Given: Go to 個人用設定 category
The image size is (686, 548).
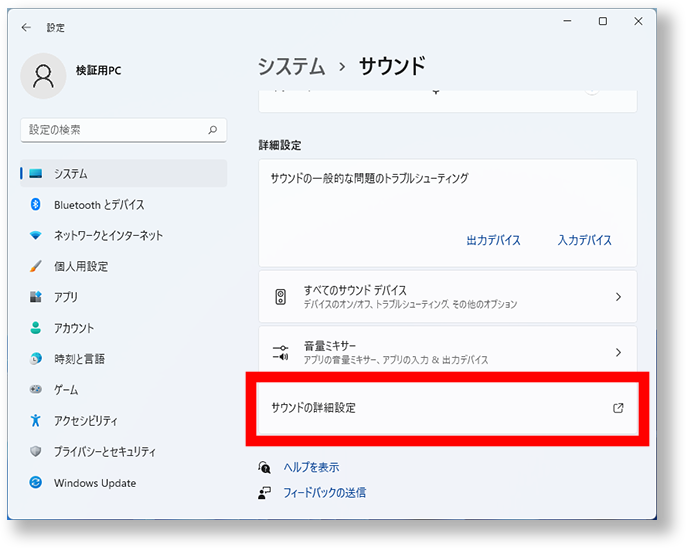Looking at the screenshot, I should [x=124, y=266].
